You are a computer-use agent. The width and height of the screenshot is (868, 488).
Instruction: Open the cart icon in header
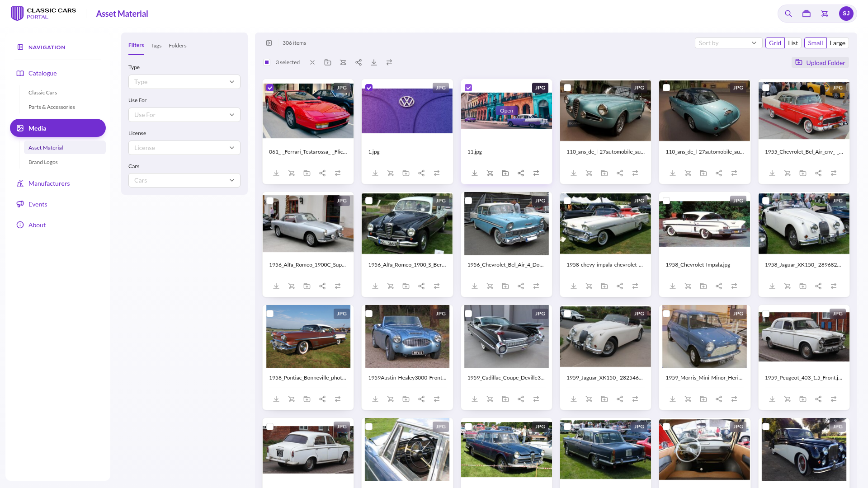pyautogui.click(x=825, y=14)
